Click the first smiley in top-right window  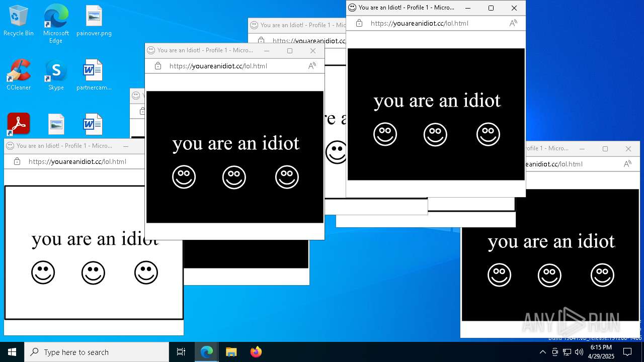[385, 135]
